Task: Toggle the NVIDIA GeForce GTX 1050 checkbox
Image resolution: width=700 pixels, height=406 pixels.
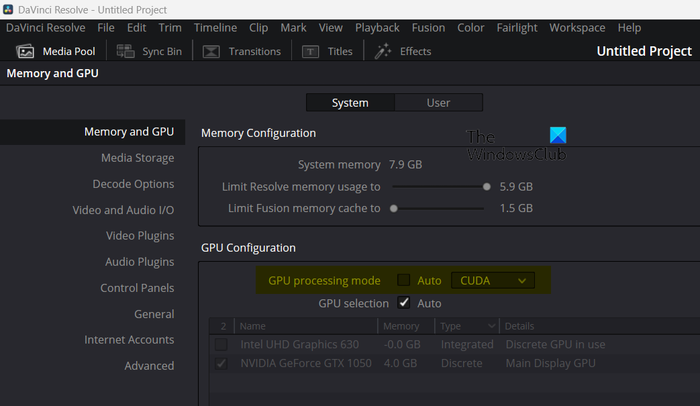Action: (x=222, y=364)
